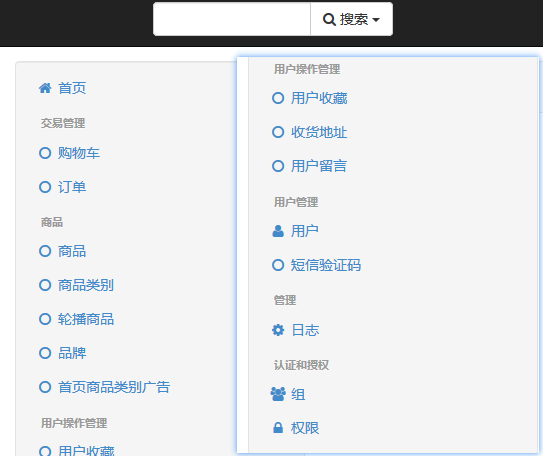Click the circle icon beside 订单

point(45,187)
